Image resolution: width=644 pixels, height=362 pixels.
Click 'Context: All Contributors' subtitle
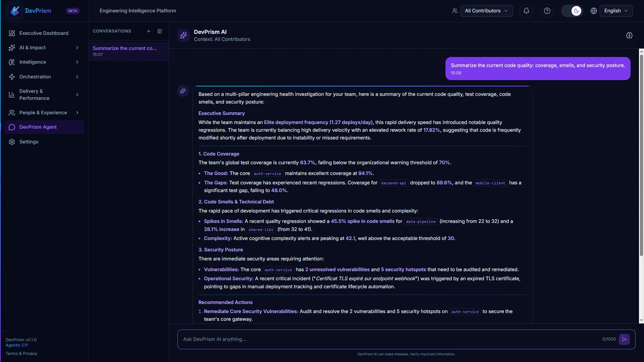[222, 39]
